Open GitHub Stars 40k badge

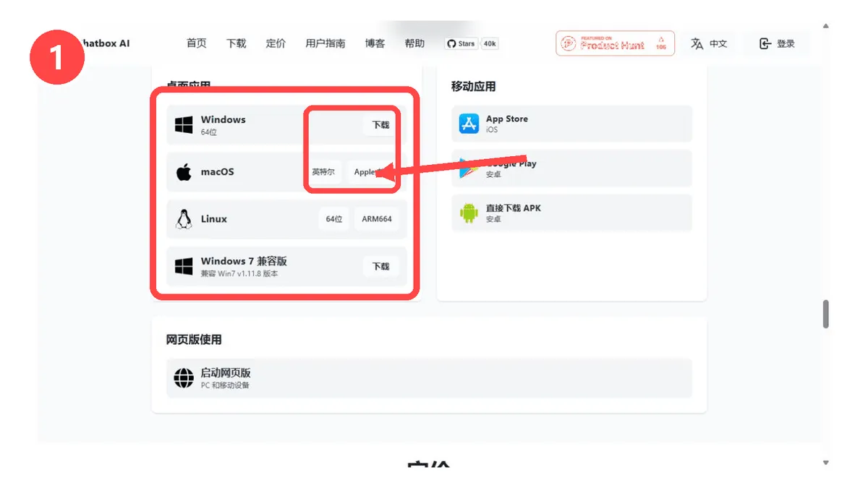tap(472, 43)
